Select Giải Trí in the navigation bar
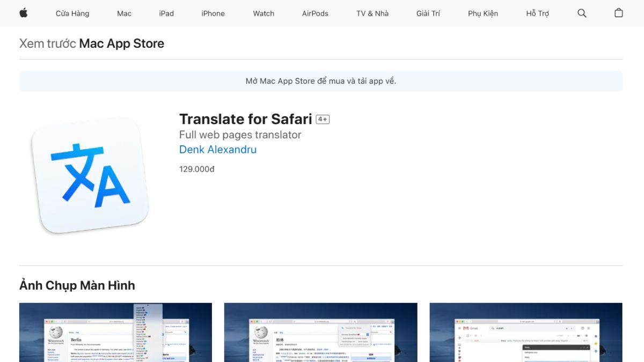 428,13
